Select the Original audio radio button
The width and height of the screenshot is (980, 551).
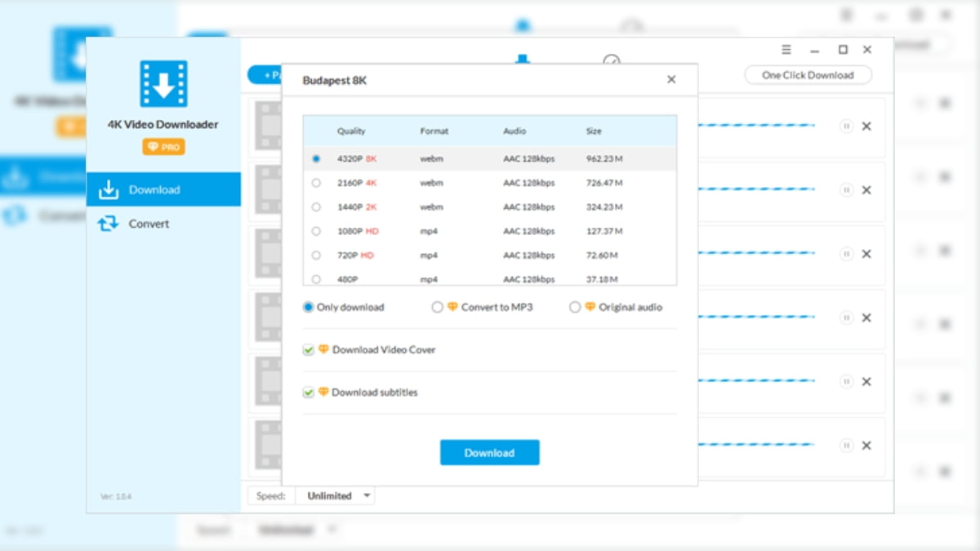pos(575,308)
